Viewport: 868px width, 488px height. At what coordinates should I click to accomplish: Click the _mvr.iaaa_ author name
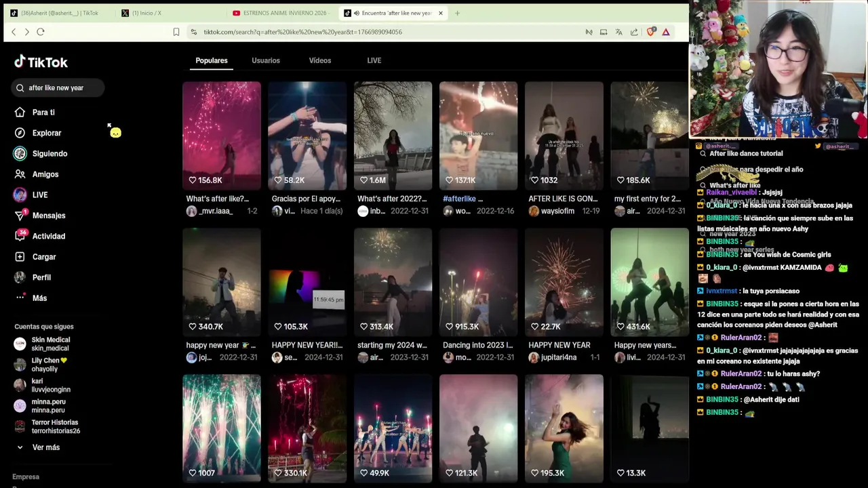click(x=216, y=211)
